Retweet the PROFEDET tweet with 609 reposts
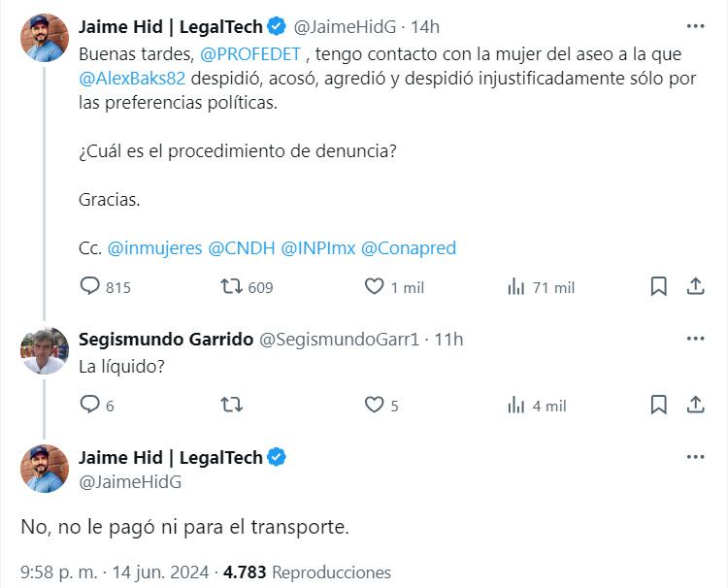The image size is (728, 588). (x=231, y=287)
